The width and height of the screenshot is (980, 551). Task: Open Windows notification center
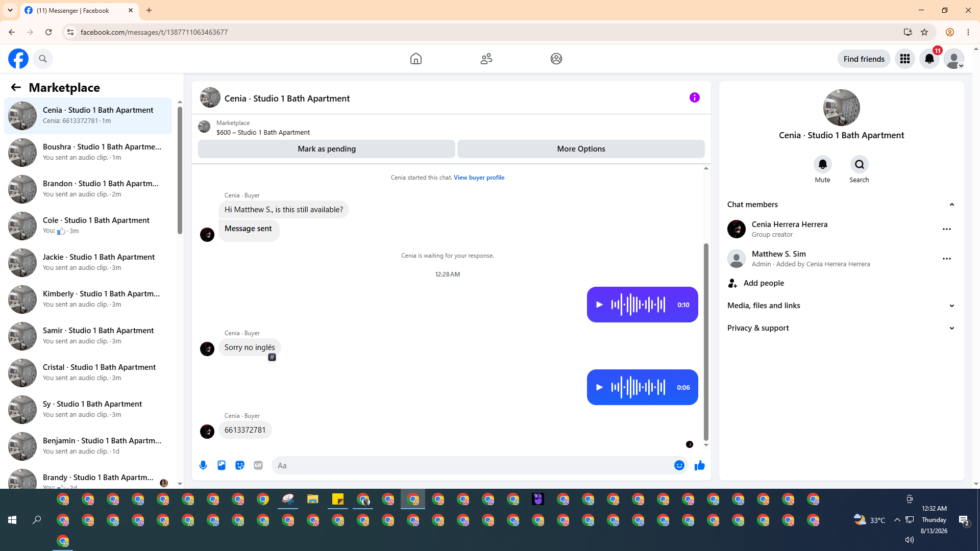964,520
